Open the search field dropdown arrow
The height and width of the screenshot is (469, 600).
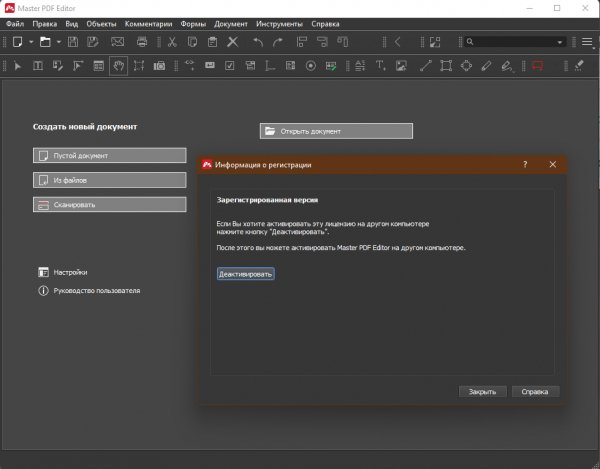pyautogui.click(x=560, y=42)
